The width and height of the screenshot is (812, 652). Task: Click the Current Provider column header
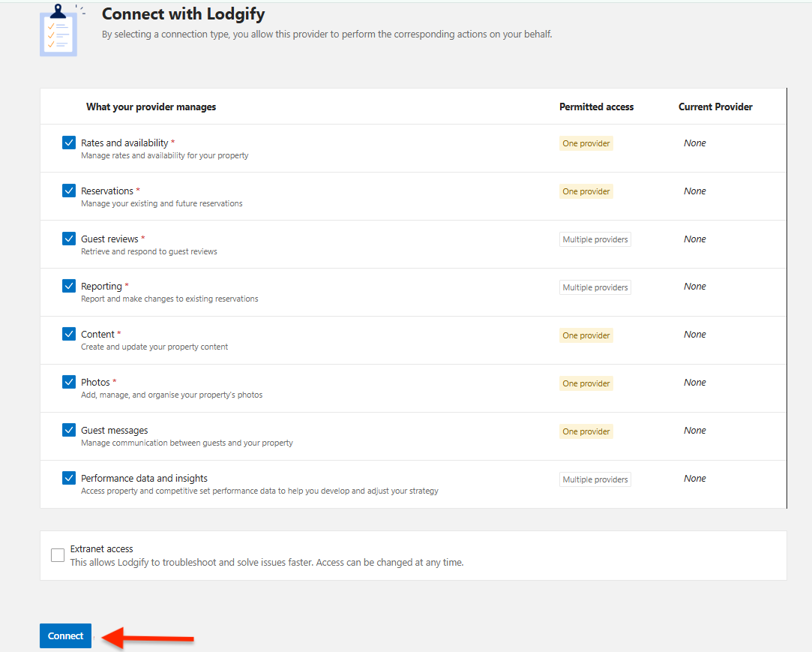[x=715, y=107]
